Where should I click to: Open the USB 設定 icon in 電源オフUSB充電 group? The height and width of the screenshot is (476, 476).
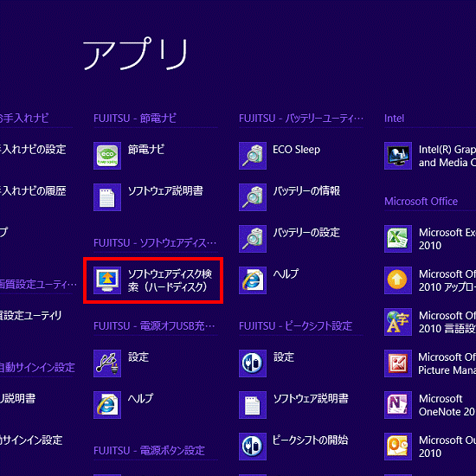(x=107, y=363)
